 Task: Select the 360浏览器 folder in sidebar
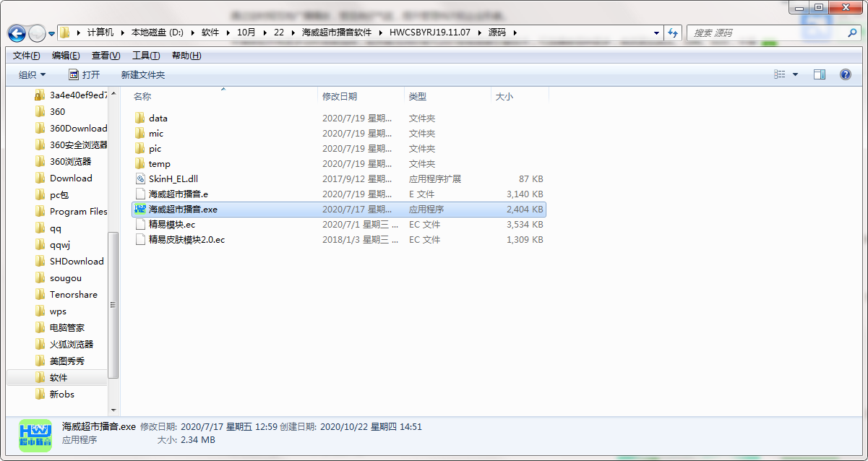pos(63,161)
